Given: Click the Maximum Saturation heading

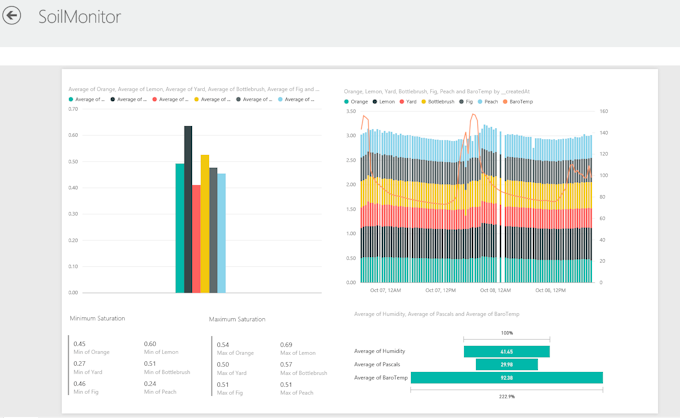Looking at the screenshot, I should tap(237, 319).
